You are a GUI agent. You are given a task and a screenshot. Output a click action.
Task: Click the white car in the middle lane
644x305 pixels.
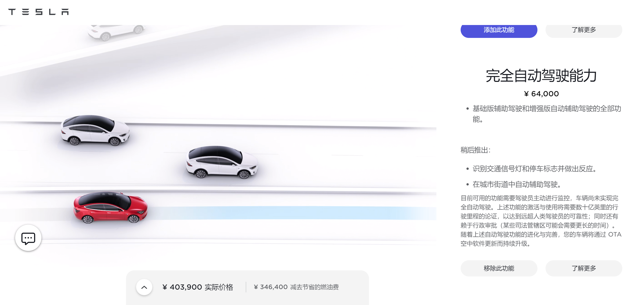click(x=222, y=162)
